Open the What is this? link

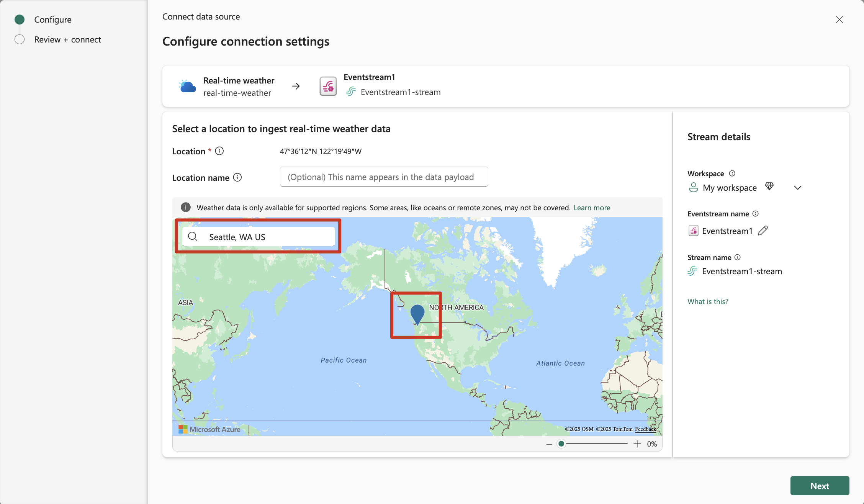coord(708,301)
